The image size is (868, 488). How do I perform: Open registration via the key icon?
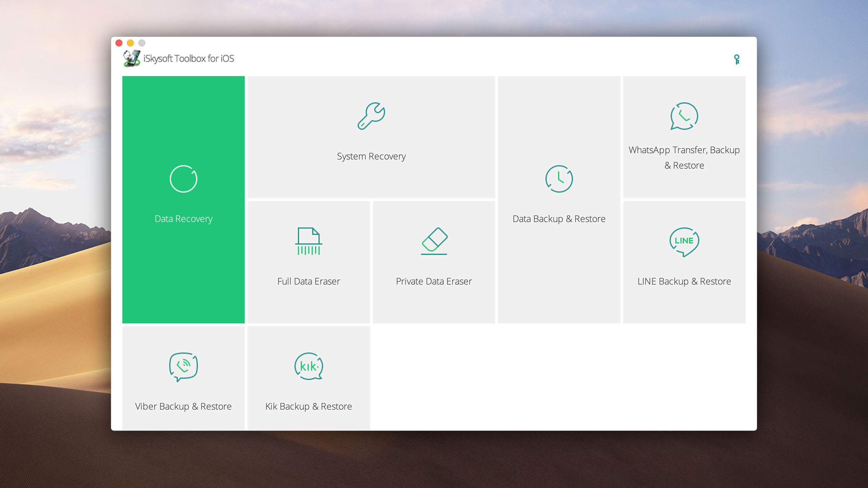point(737,59)
